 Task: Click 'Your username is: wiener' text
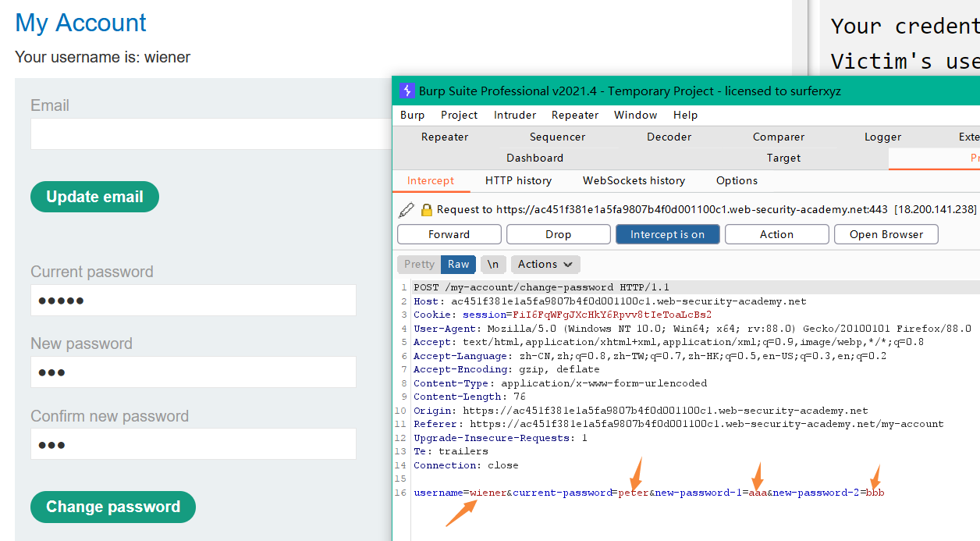[x=102, y=57]
